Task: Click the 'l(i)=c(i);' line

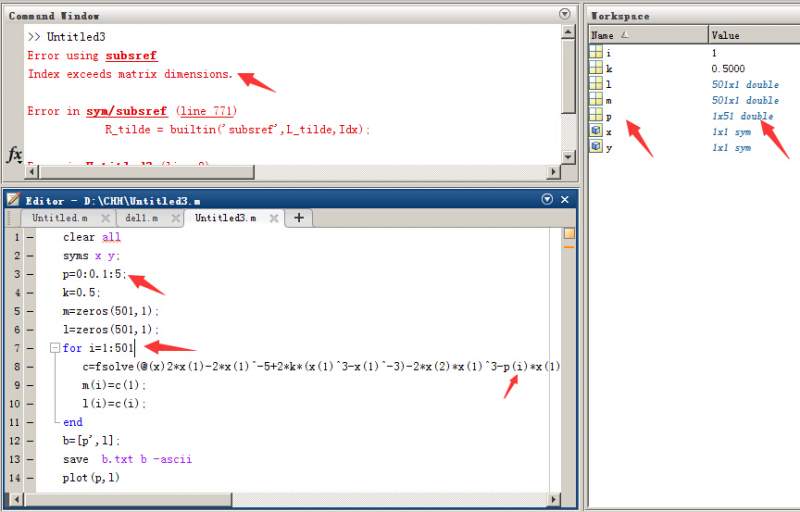Action: [114, 403]
